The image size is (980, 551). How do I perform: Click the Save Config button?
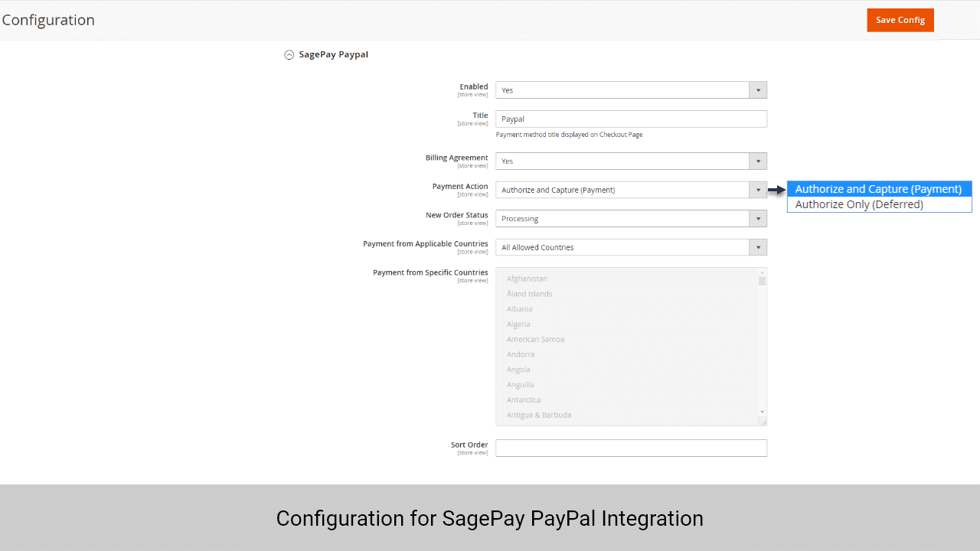(x=900, y=20)
